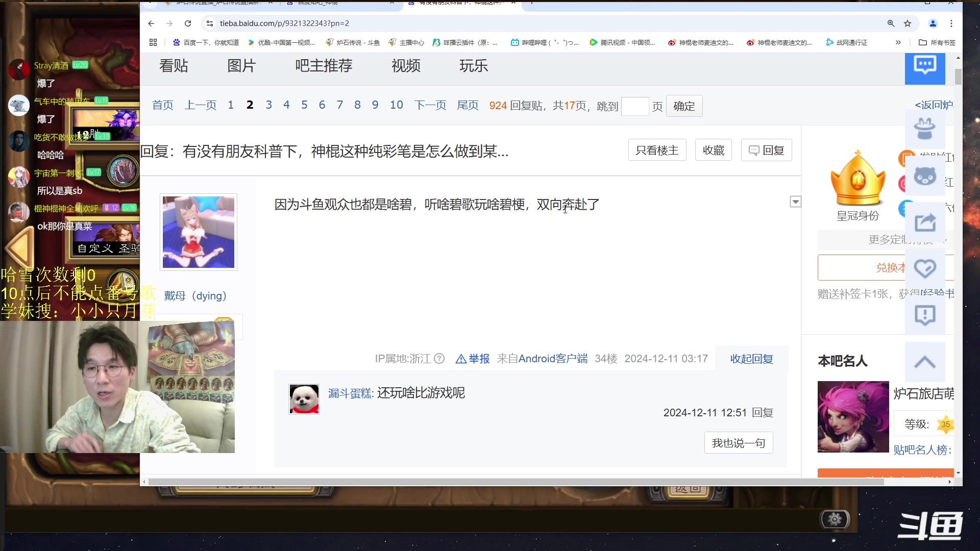Screen dimensions: 980x551
Task: Jump to page 1
Action: [x=231, y=105]
